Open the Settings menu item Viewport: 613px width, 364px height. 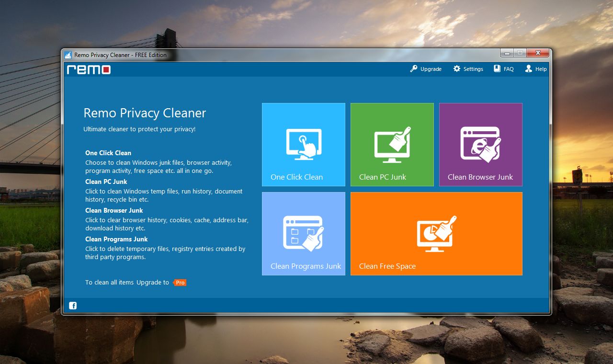tap(468, 69)
